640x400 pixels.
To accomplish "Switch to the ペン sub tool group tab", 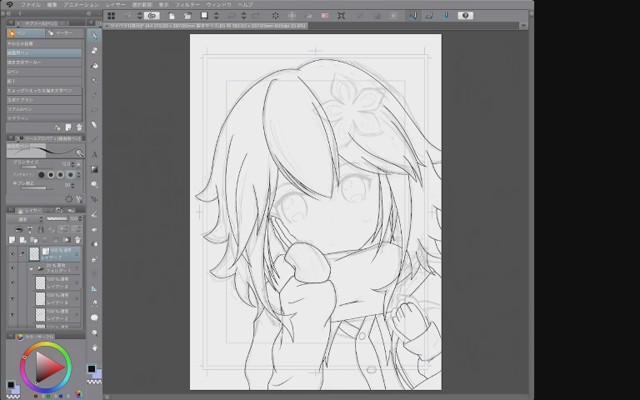I will pos(25,33).
